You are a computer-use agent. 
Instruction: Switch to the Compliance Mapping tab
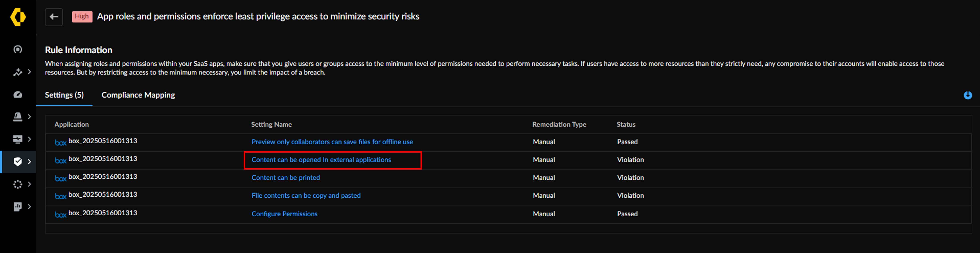click(x=138, y=95)
